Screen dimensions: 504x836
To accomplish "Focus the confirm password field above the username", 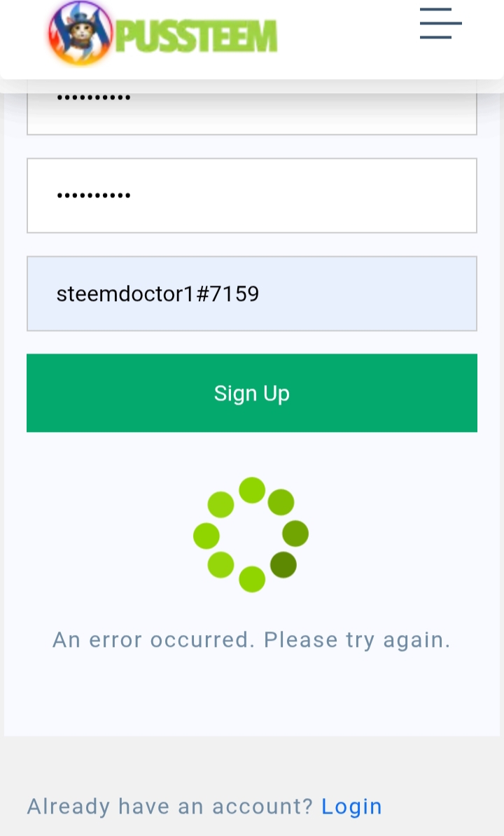I will [x=252, y=195].
